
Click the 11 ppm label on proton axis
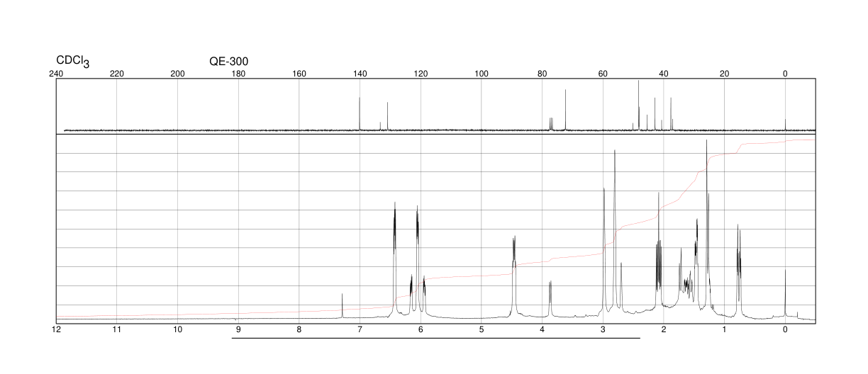pos(117,329)
